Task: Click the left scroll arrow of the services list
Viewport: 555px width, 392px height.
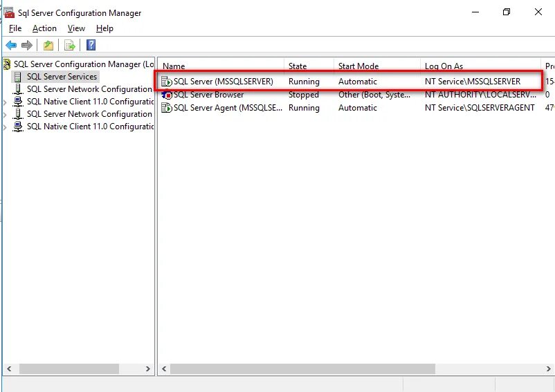Action: tap(164, 368)
